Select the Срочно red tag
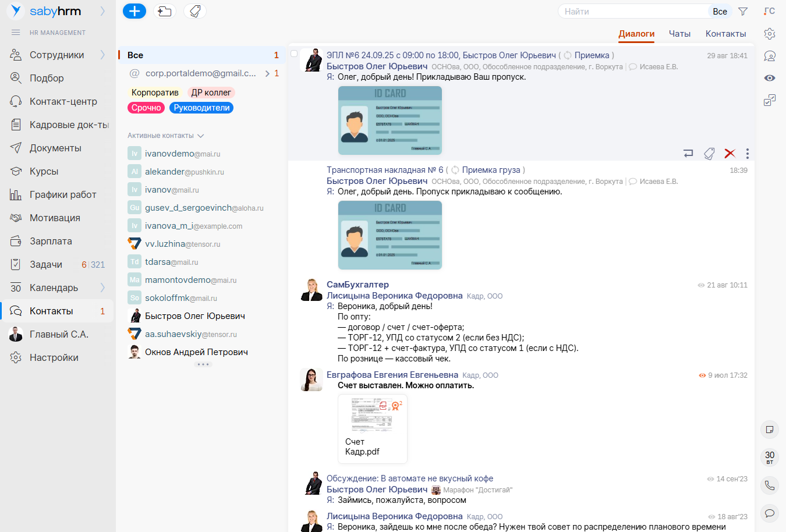 pyautogui.click(x=146, y=108)
